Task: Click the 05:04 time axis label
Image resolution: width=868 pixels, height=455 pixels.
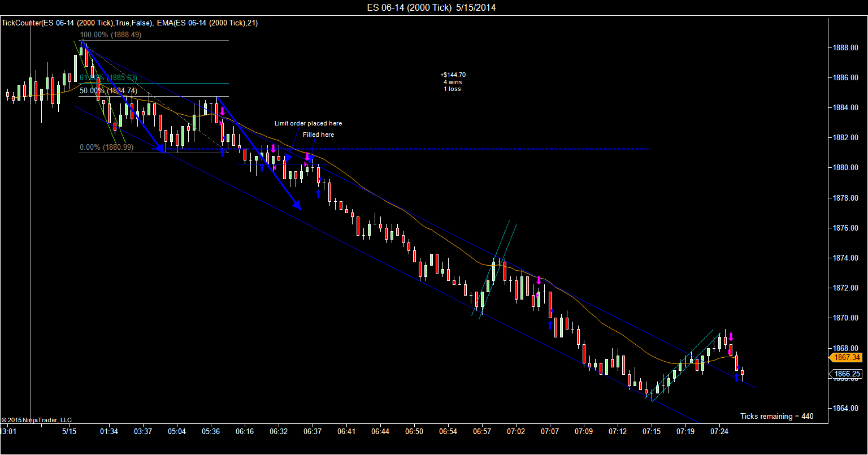Action: tap(177, 431)
